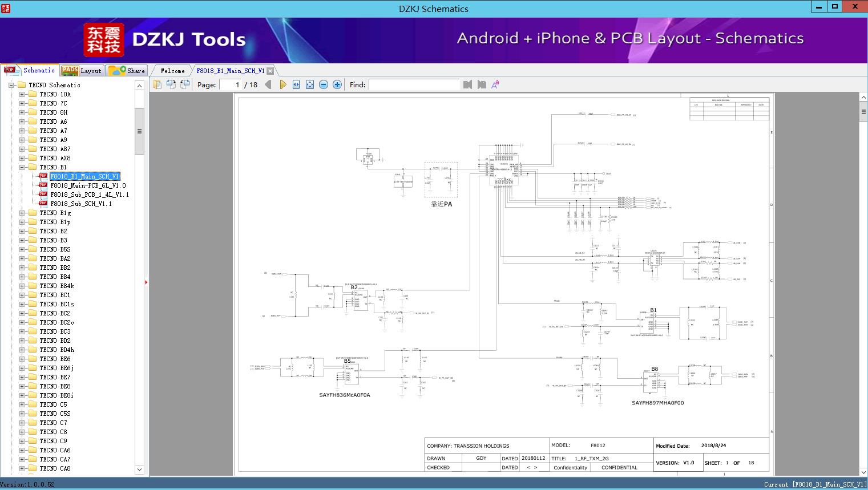Open the Share tab
This screenshot has width=868, height=490.
click(x=127, y=71)
